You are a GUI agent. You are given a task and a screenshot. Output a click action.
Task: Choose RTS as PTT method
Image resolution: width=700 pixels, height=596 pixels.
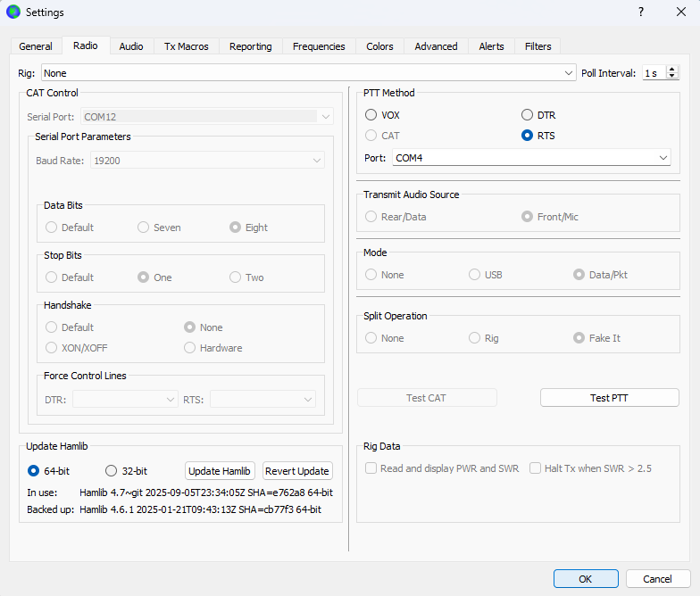click(x=528, y=136)
